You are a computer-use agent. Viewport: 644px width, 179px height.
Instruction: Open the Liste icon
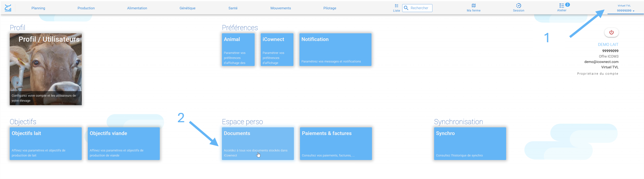click(396, 6)
